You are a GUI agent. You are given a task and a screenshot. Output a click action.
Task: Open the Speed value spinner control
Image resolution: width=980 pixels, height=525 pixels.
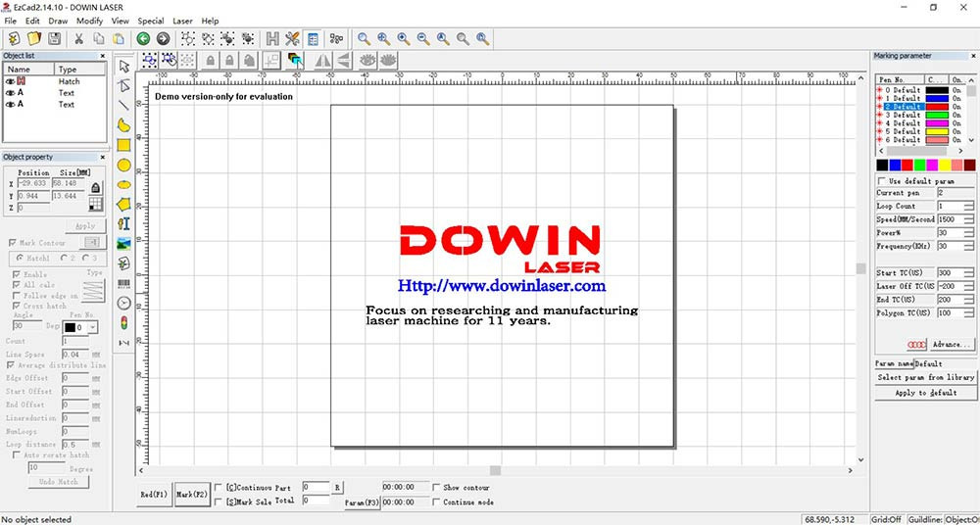(968, 219)
